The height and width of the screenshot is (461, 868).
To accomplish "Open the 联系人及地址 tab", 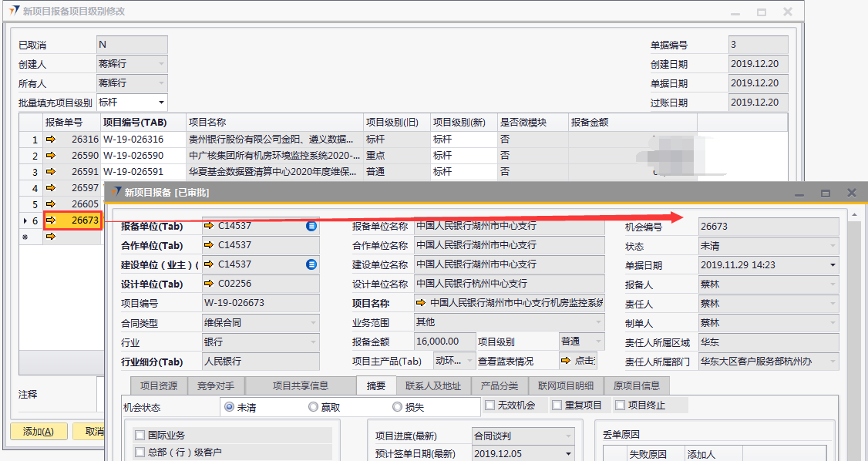I will pos(433,386).
